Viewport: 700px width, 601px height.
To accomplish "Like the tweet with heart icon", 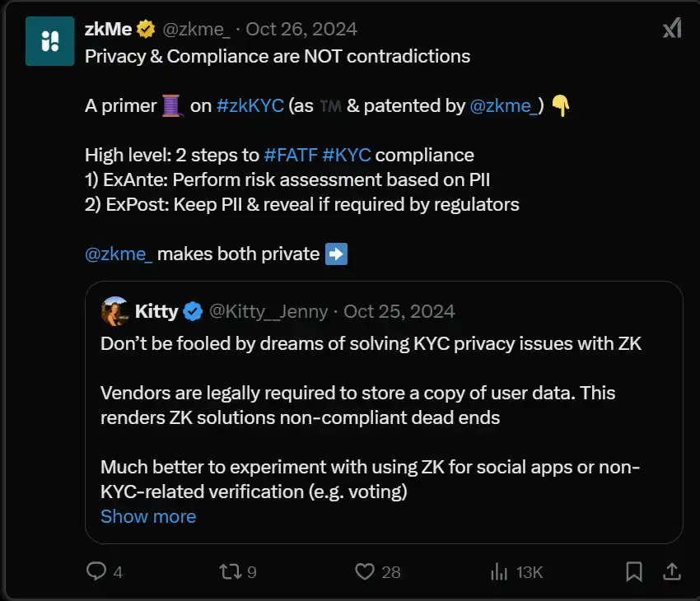I will click(x=365, y=571).
